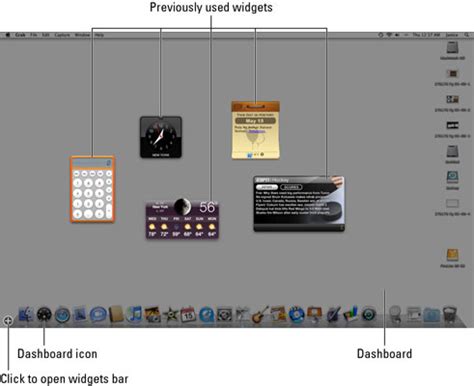Select the News tab in ESPN widget
The image size is (474, 386).
[267, 187]
